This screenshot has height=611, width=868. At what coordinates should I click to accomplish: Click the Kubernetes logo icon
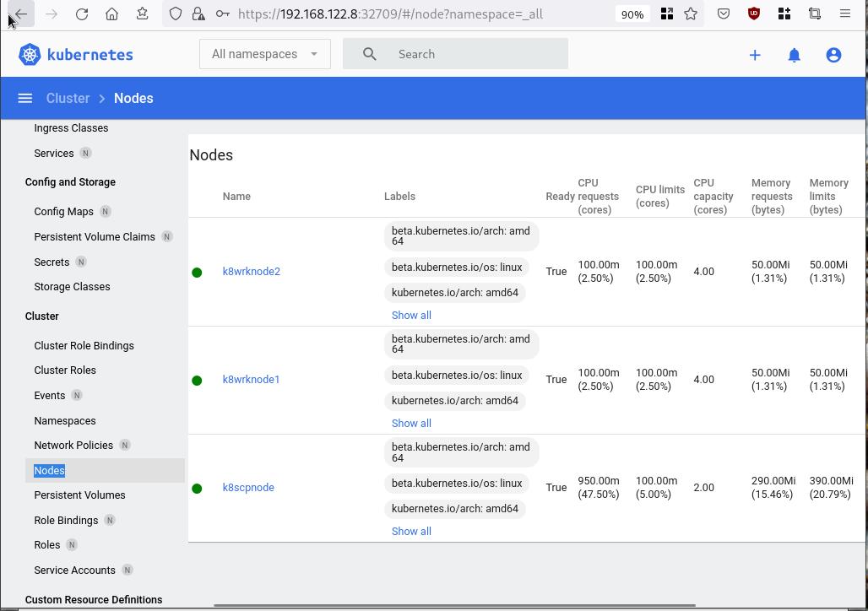click(x=30, y=55)
